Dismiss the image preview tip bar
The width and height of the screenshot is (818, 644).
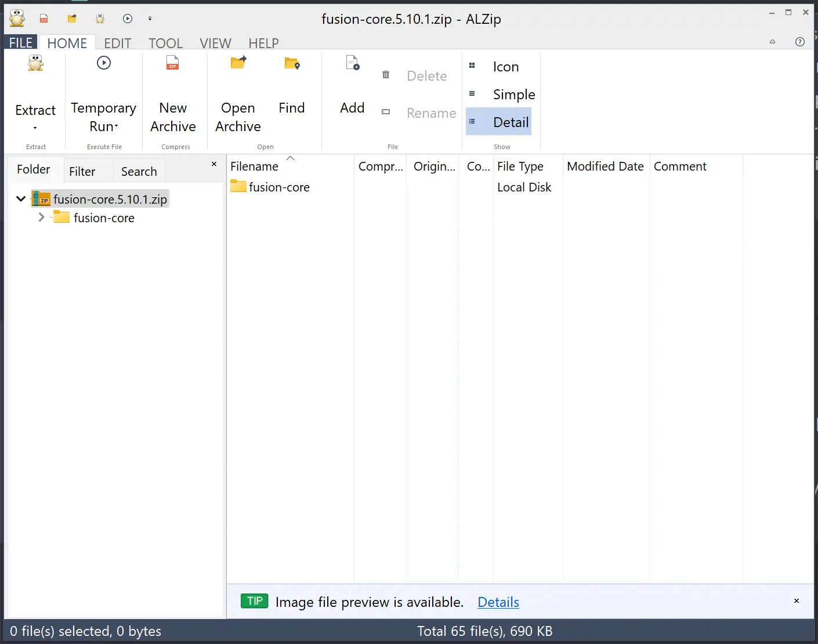(797, 601)
